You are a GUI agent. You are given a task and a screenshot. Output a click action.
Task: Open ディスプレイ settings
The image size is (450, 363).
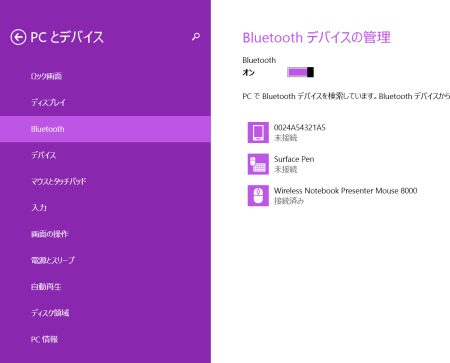pyautogui.click(x=105, y=103)
